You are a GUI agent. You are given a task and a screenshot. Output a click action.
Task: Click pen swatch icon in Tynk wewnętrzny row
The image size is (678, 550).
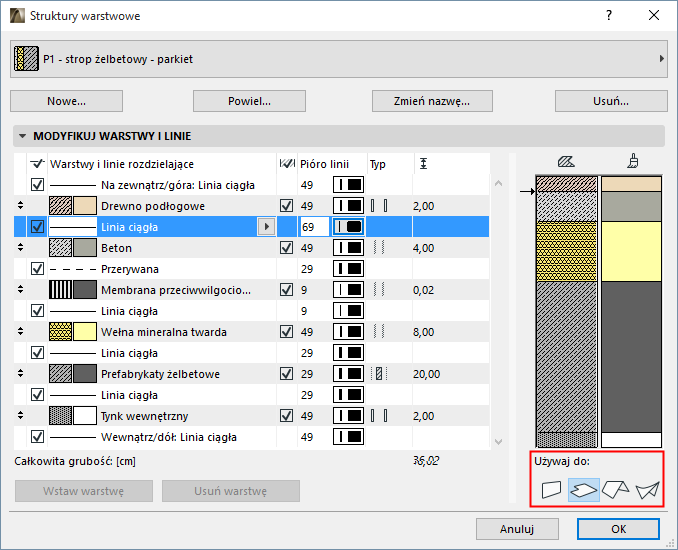(x=348, y=416)
